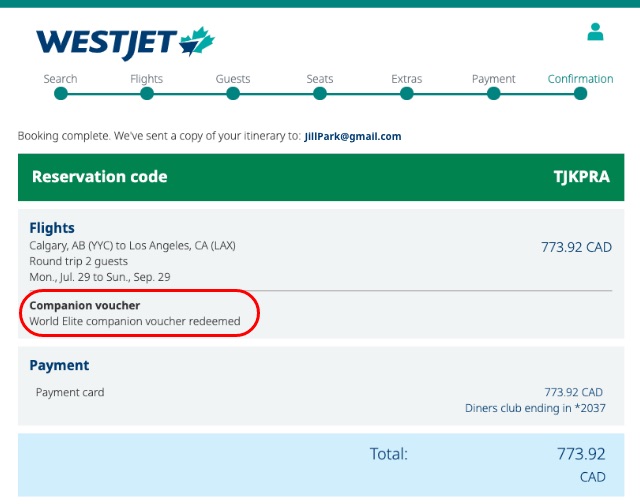The image size is (640, 504).
Task: Select the Seats step label
Action: click(320, 79)
